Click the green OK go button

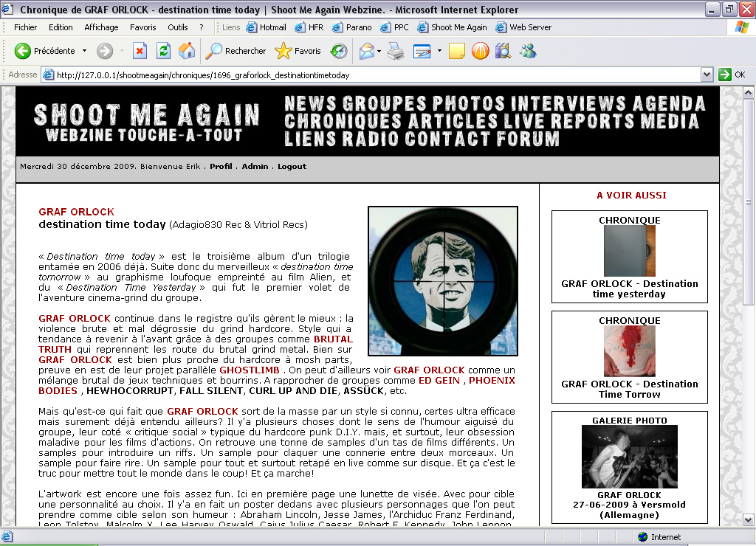point(732,75)
